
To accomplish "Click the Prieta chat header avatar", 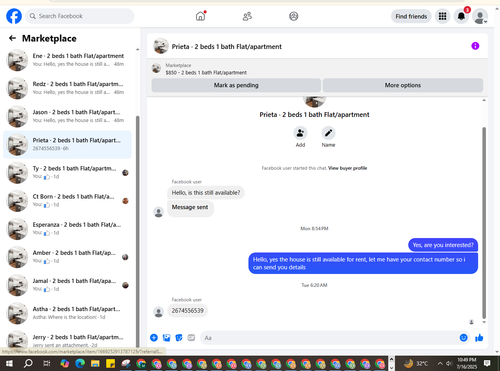I will coord(161,46).
